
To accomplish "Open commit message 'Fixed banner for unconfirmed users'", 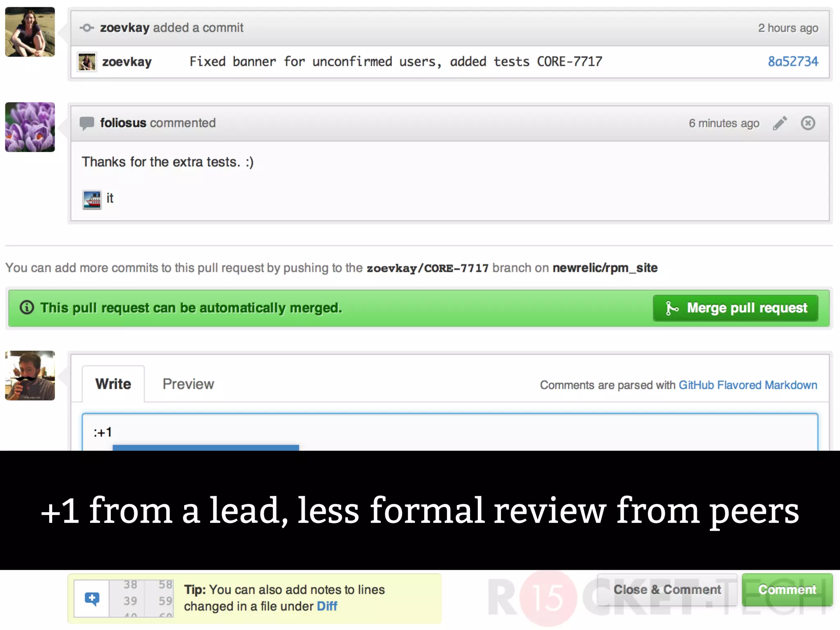I will pyautogui.click(x=396, y=62).
